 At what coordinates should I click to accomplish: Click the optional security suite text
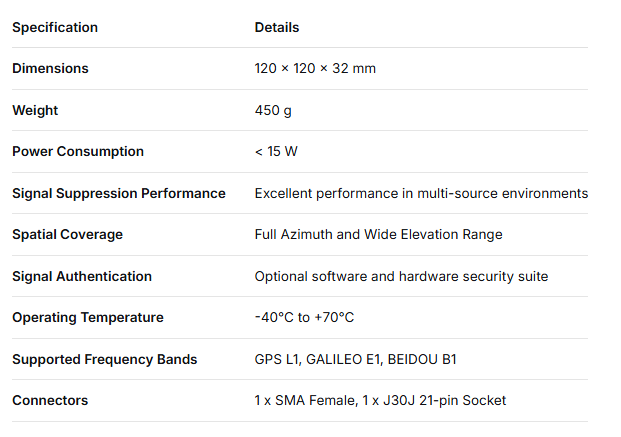pos(401,276)
